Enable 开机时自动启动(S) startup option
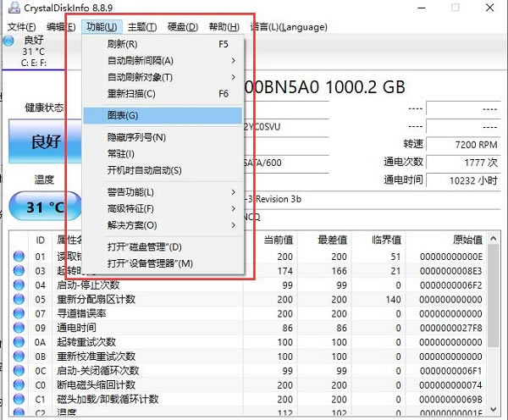508x420 pixels. tap(144, 170)
